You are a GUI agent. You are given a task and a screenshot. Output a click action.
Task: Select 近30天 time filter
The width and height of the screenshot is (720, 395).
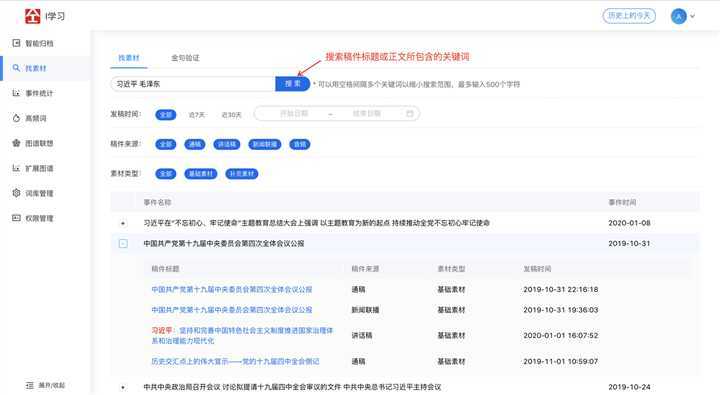(231, 115)
